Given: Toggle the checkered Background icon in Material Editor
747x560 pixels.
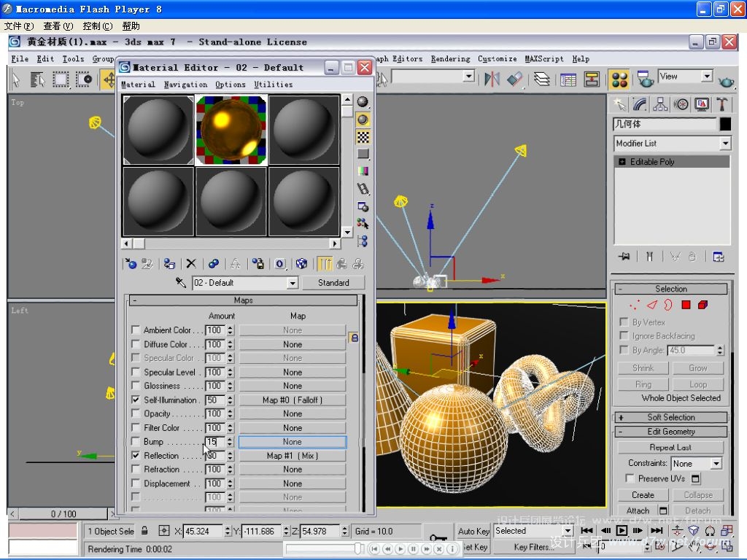Looking at the screenshot, I should point(363,137).
